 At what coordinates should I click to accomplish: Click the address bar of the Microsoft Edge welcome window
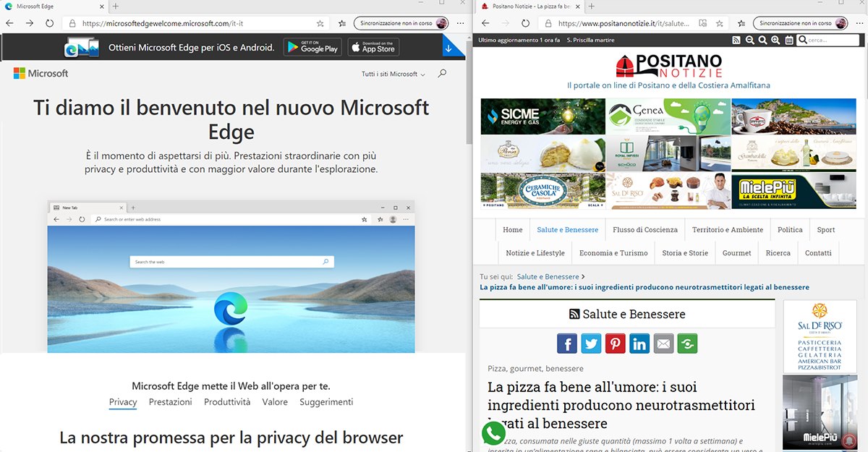(195, 23)
